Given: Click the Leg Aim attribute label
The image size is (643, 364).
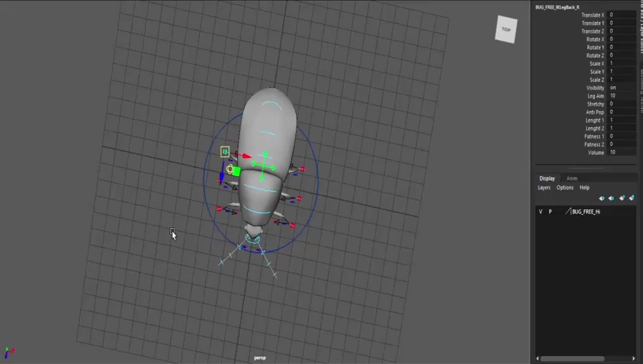Looking at the screenshot, I should coord(595,96).
